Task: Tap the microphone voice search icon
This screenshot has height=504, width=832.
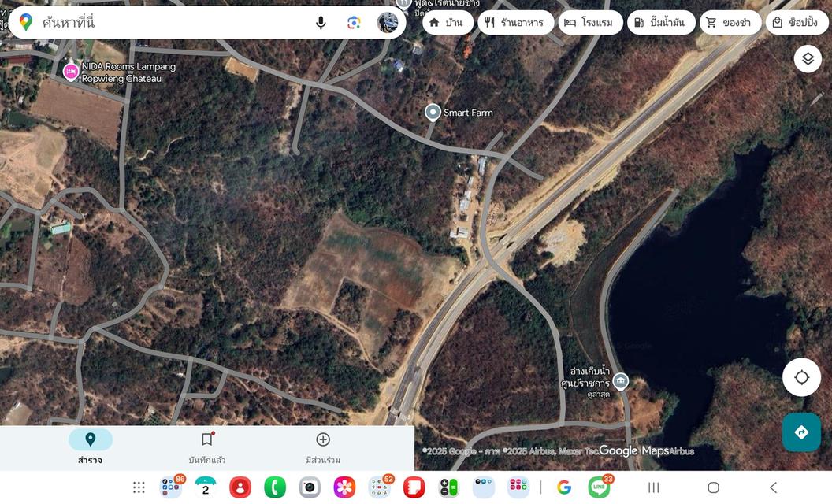Action: pos(321,22)
